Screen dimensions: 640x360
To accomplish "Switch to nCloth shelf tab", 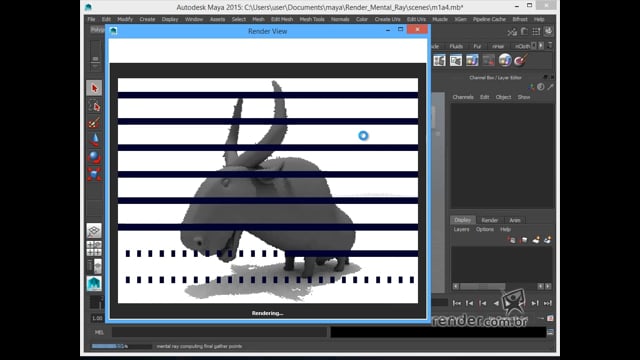I will pos(522,46).
